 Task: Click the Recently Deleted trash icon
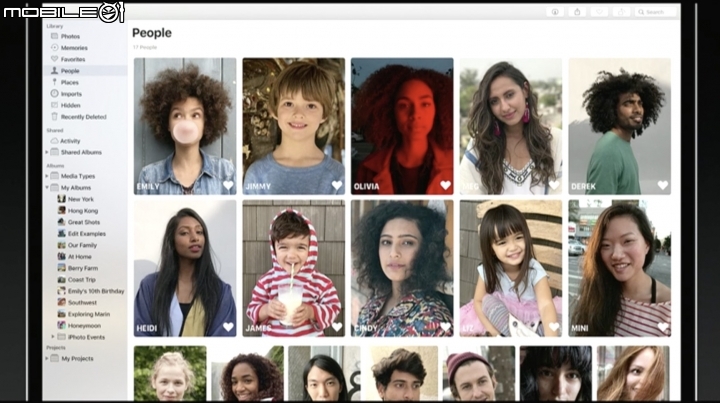coord(54,117)
